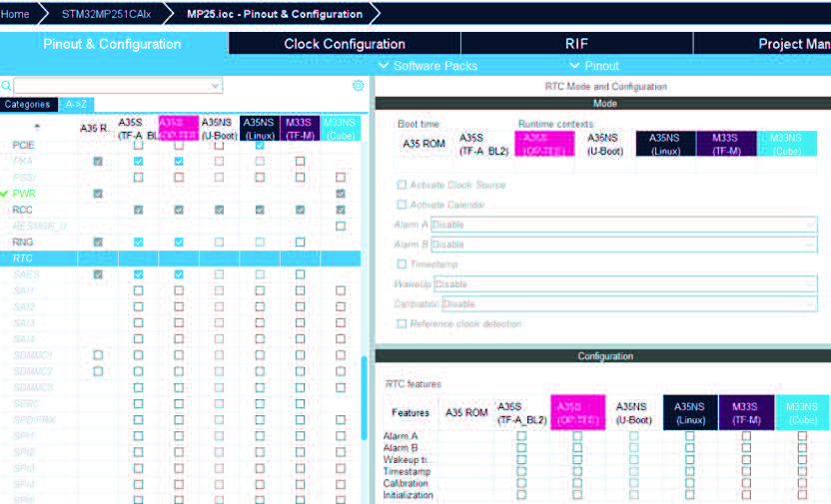Click the peripheral list vertical scrollbar

[365, 398]
